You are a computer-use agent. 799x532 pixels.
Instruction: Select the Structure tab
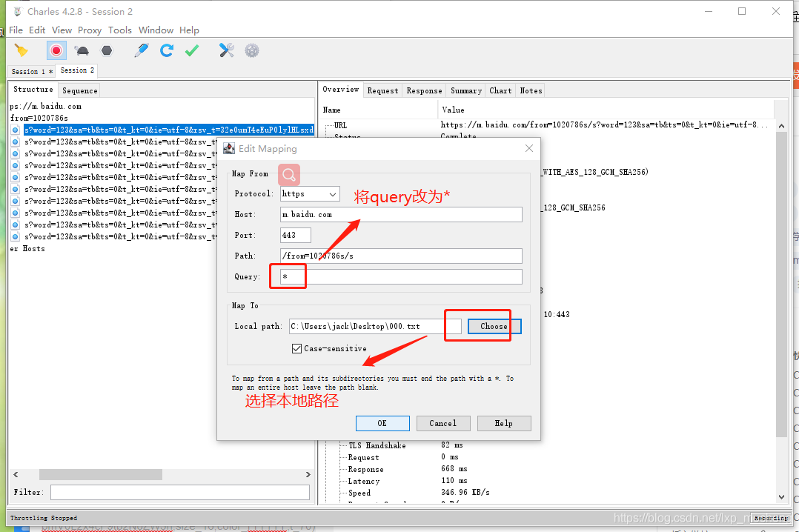click(x=33, y=89)
